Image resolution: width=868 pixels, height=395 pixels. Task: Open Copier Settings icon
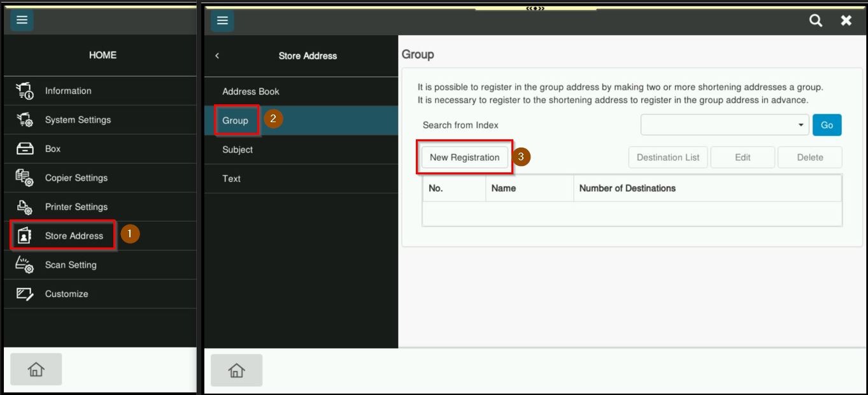point(24,178)
